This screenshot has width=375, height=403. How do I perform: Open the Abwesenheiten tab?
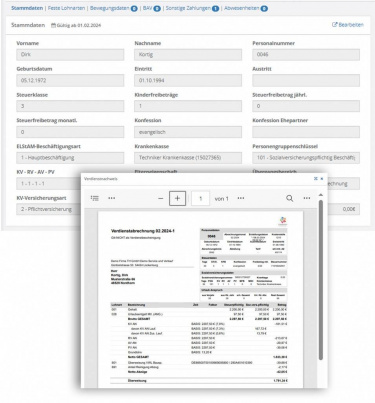click(246, 8)
